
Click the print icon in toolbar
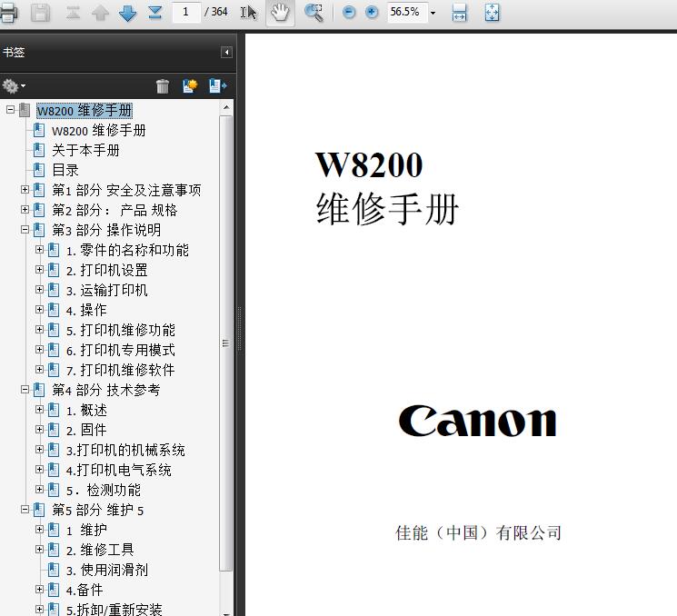click(x=8, y=12)
